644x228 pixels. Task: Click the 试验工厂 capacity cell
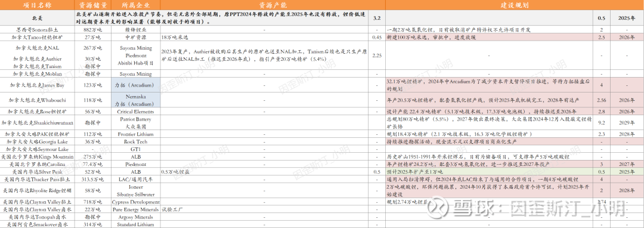coord(172,209)
